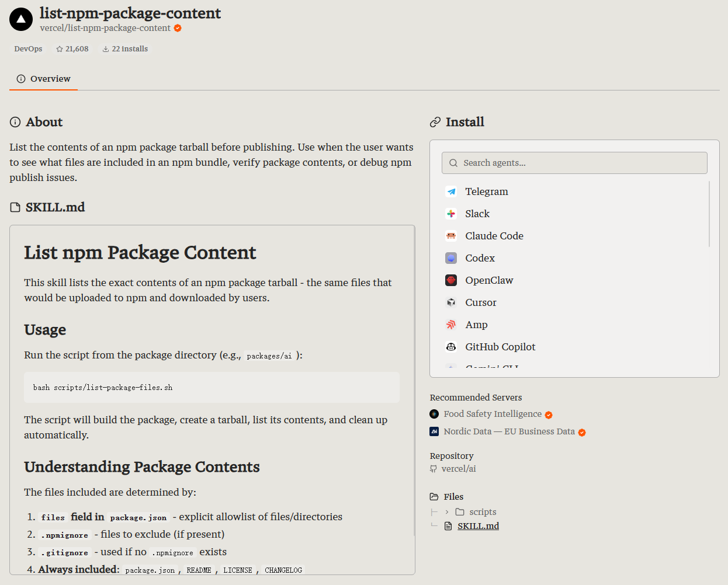Click the 22 installs text
This screenshot has width=728, height=585.
130,49
